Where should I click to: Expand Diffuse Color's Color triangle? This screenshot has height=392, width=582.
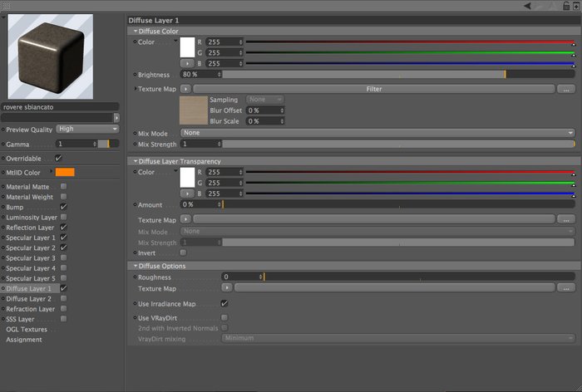click(175, 41)
